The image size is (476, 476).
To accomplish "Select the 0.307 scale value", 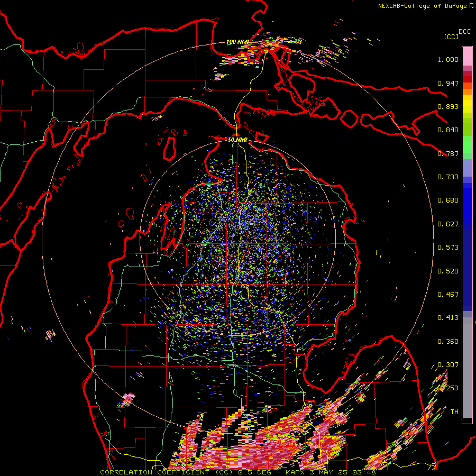I will tap(448, 365).
